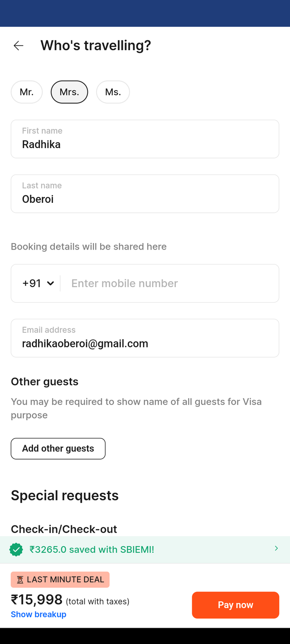Image resolution: width=290 pixels, height=644 pixels.
Task: Focus the Last name field with Oberoi
Action: (145, 194)
